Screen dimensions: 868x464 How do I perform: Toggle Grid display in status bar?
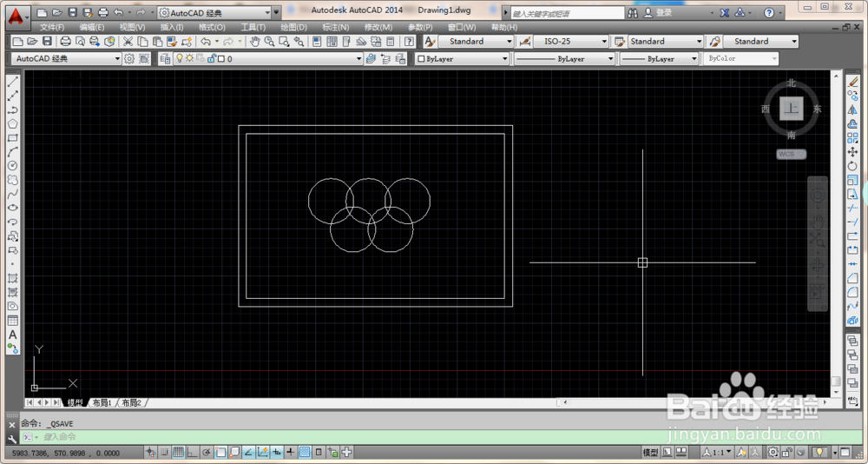[178, 453]
